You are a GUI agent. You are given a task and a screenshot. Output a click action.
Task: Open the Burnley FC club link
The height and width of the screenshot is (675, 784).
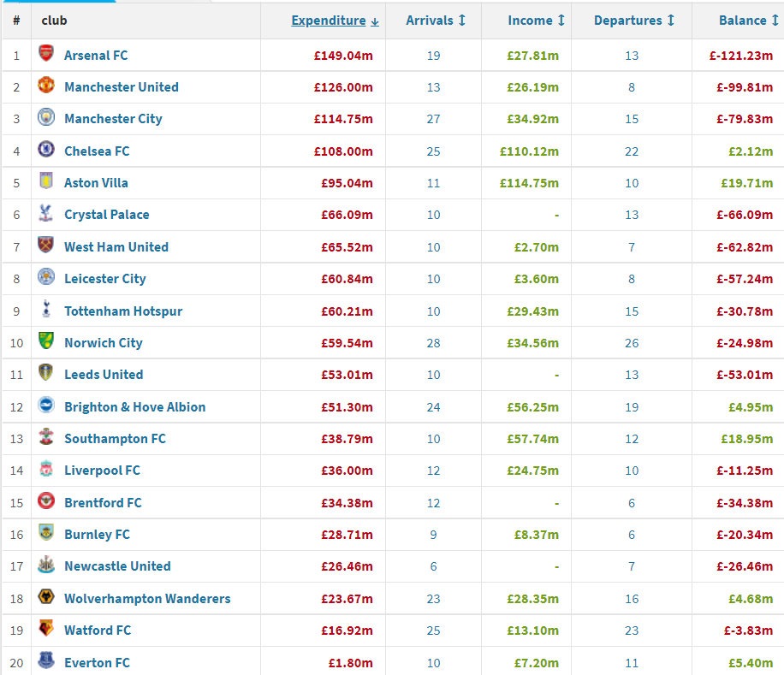97,535
